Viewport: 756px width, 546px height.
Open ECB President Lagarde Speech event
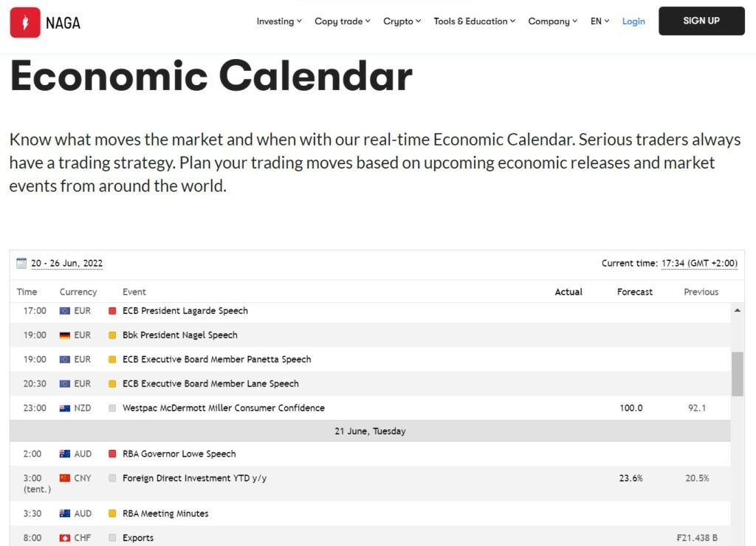[185, 311]
